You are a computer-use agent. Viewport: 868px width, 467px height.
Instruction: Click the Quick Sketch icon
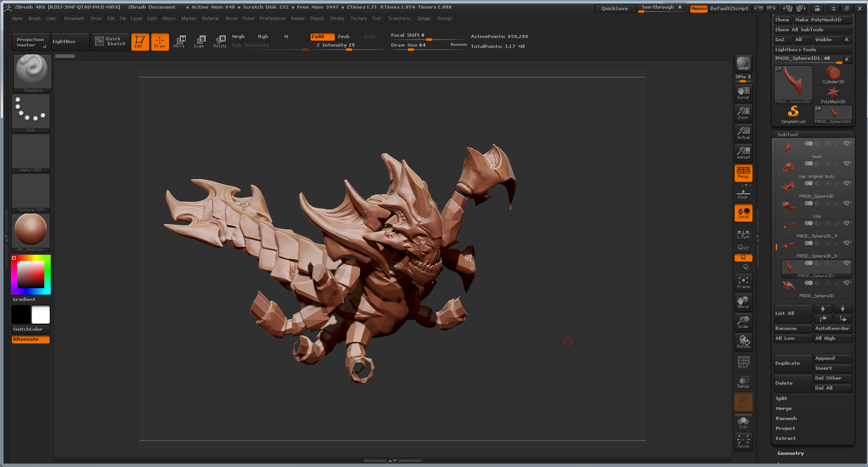point(111,41)
